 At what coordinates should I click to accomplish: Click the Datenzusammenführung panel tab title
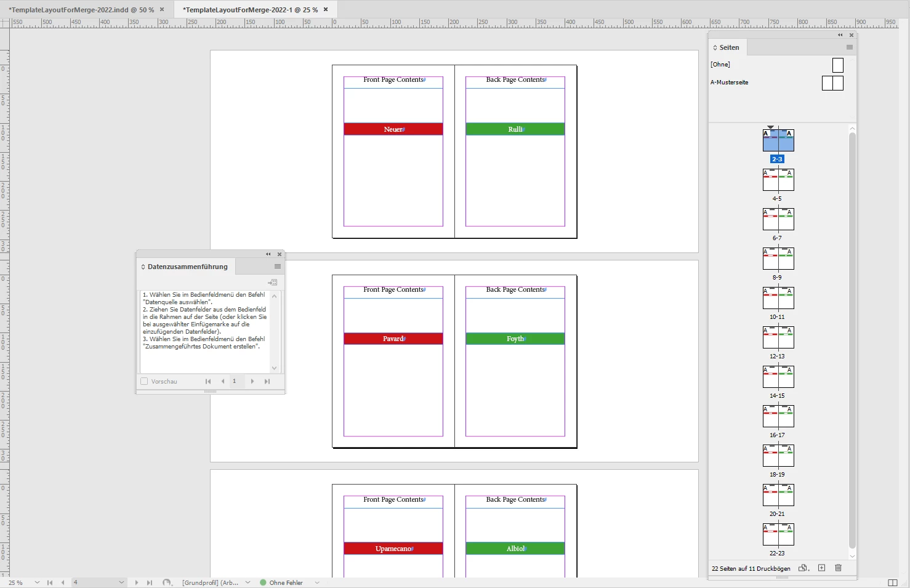pos(187,267)
